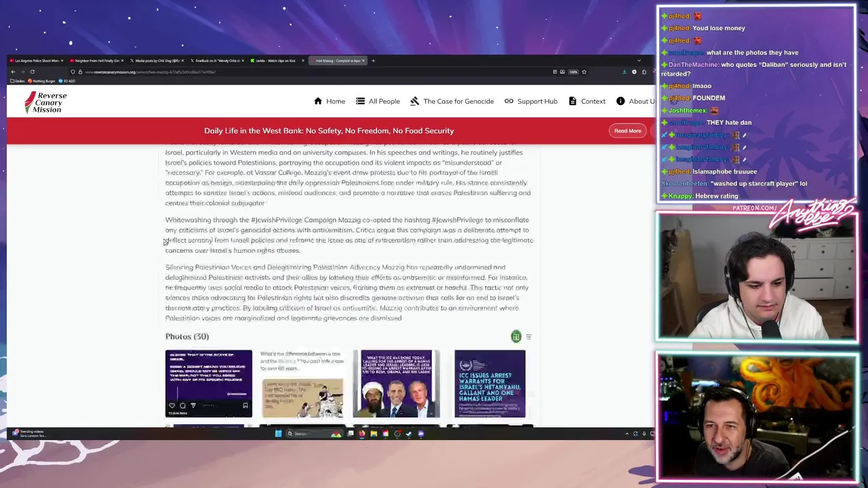
Task: Switch to Feedback on X browser tab
Action: point(217,60)
